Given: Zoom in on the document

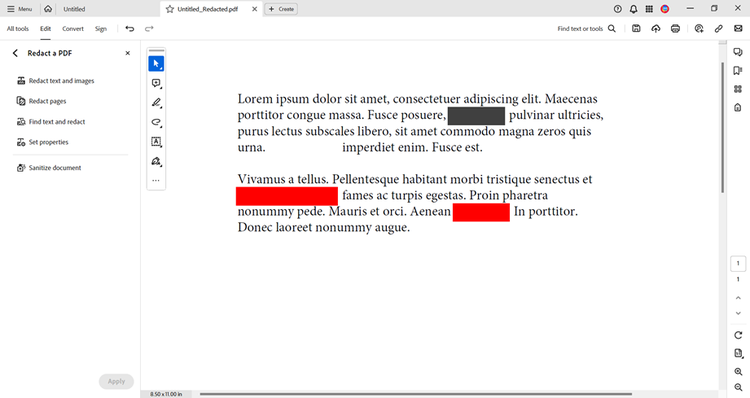Looking at the screenshot, I should click(x=738, y=372).
